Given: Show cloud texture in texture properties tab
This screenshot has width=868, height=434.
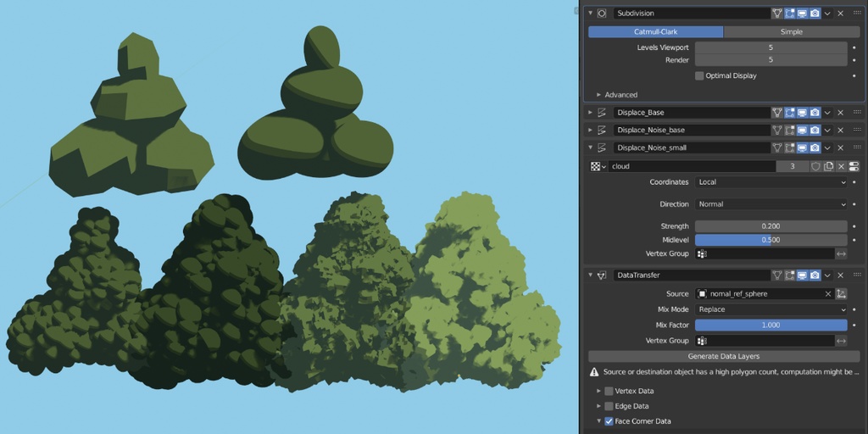Looking at the screenshot, I should [x=853, y=166].
